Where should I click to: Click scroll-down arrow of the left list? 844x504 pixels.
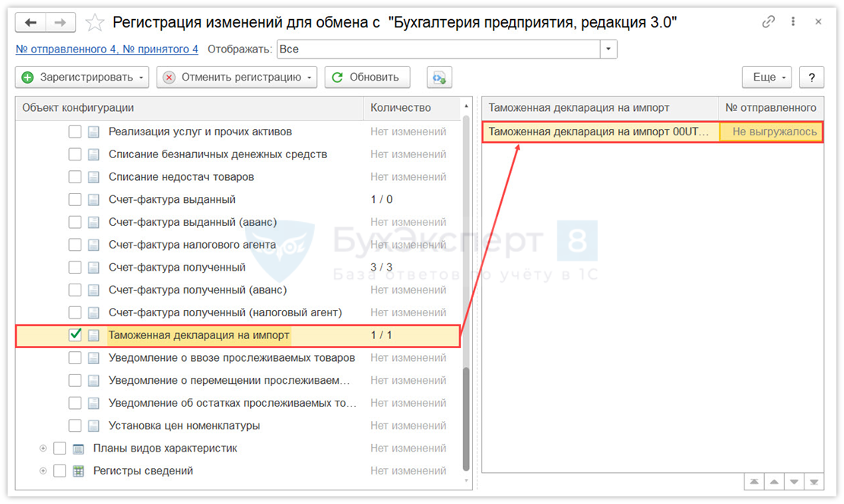coord(466,480)
